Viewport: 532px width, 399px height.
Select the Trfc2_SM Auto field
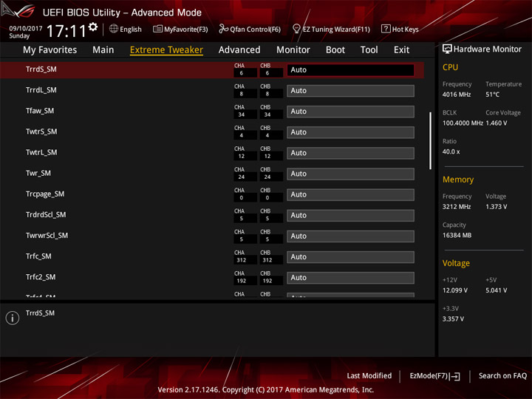(350, 278)
